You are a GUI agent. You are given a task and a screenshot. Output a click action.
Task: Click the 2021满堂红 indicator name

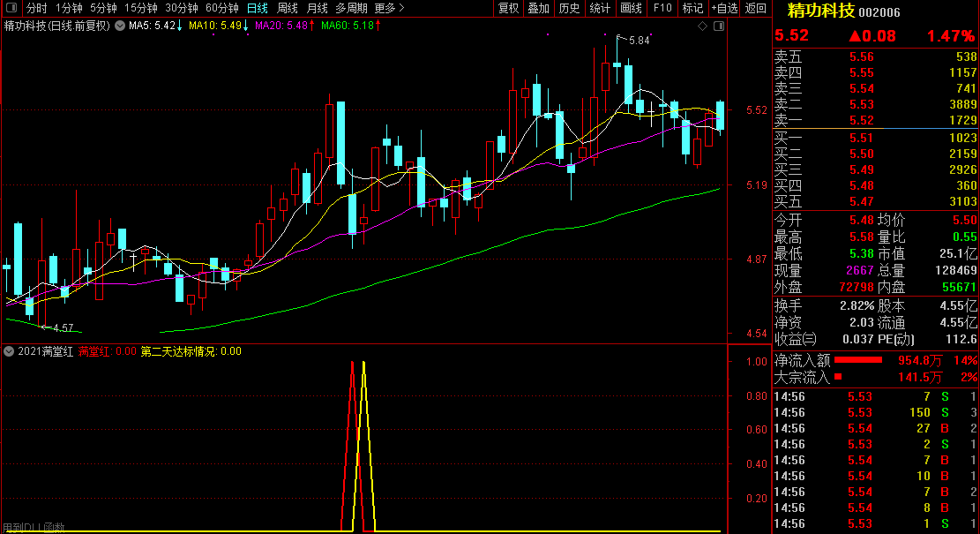(46, 351)
